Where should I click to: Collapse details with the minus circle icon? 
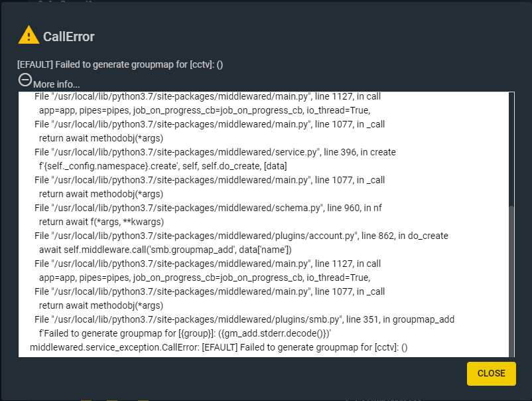[x=25, y=80]
